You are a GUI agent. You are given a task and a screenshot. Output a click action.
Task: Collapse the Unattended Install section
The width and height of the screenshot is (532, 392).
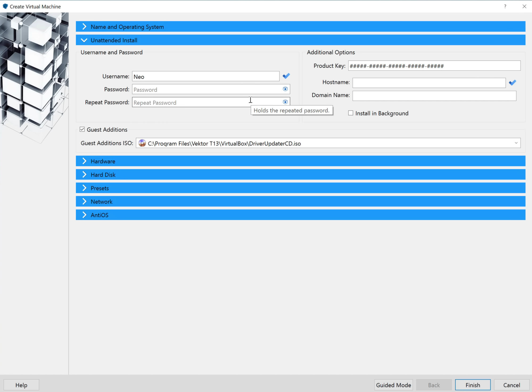(x=300, y=40)
